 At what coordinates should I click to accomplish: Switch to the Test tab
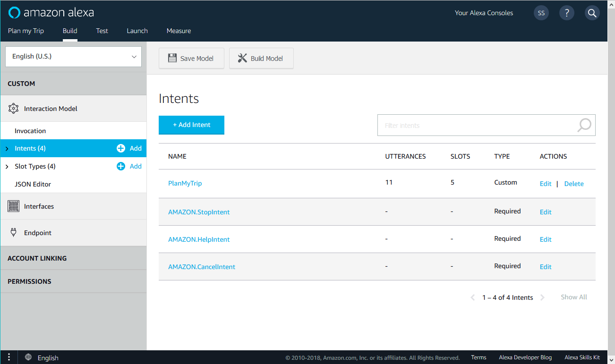coord(102,31)
